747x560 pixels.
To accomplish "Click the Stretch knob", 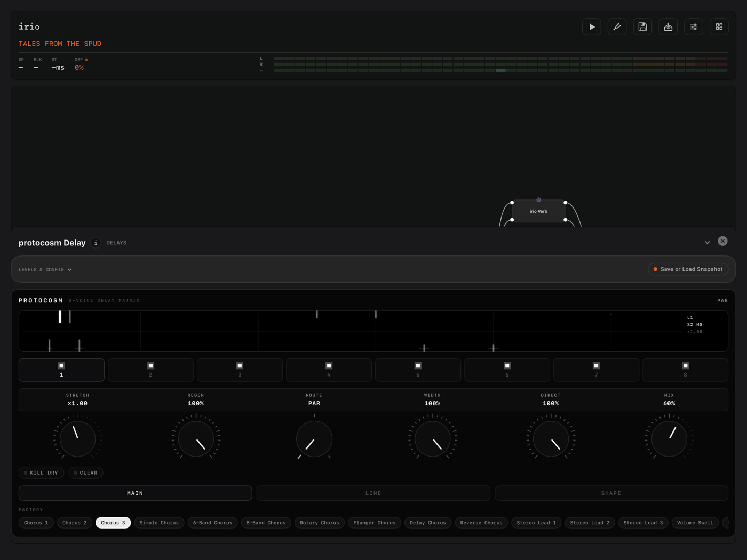I will 77,438.
